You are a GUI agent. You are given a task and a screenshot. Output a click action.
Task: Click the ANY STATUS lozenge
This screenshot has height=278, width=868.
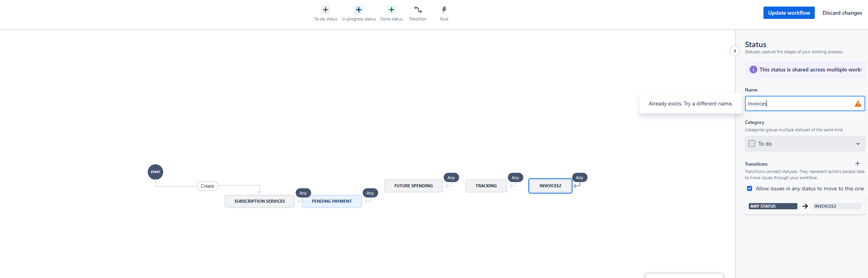(773, 206)
